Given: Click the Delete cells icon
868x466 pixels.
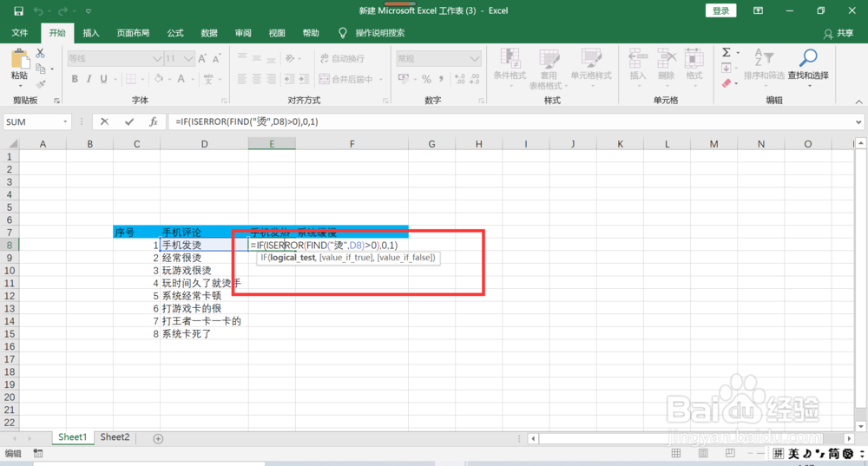Looking at the screenshot, I should (x=667, y=58).
